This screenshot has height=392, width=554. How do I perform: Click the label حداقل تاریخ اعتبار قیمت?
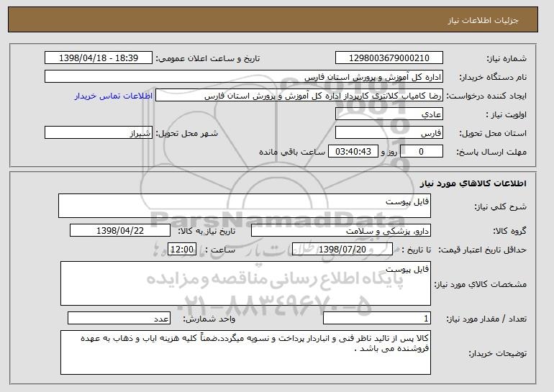[x=483, y=250]
